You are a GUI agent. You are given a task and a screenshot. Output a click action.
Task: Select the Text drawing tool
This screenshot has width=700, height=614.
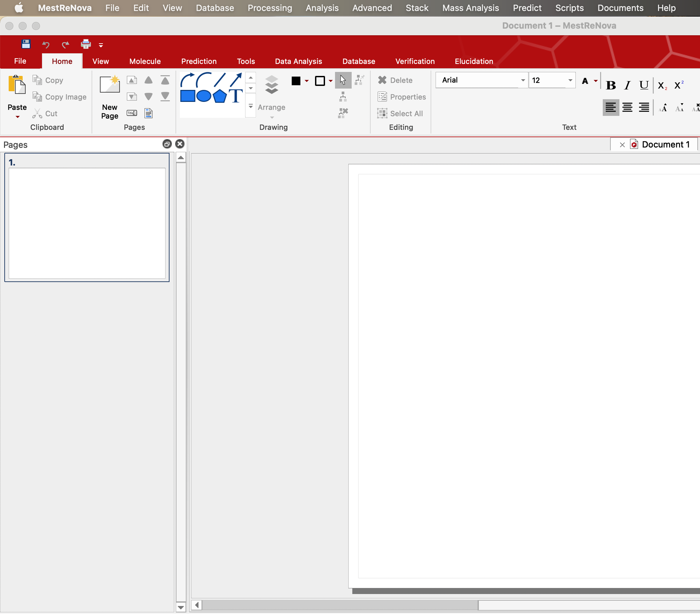[x=236, y=96]
